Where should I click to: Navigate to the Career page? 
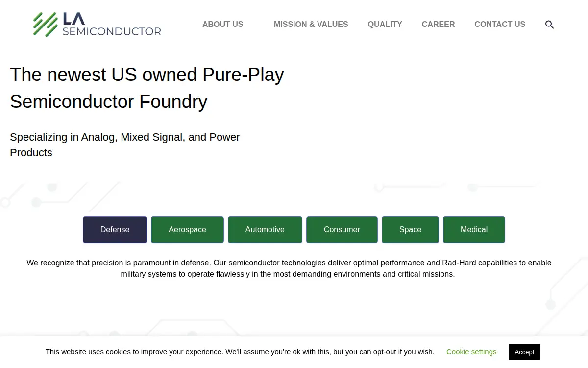tap(438, 24)
